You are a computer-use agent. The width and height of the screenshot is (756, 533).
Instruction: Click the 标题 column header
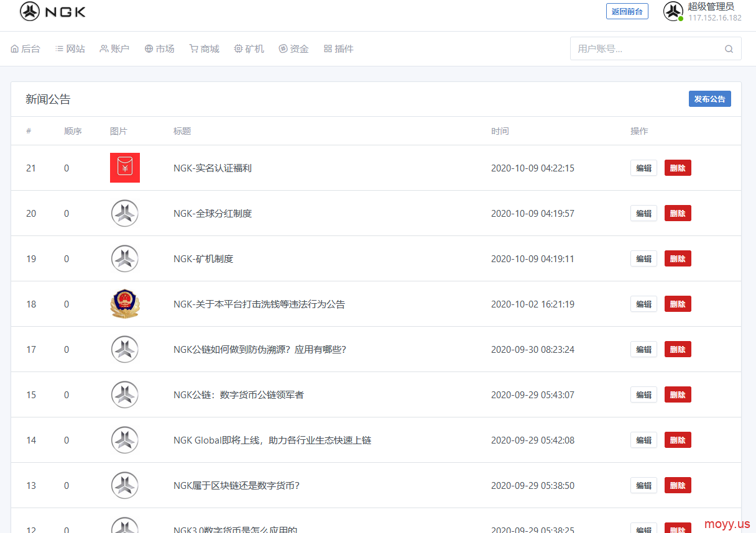182,131
